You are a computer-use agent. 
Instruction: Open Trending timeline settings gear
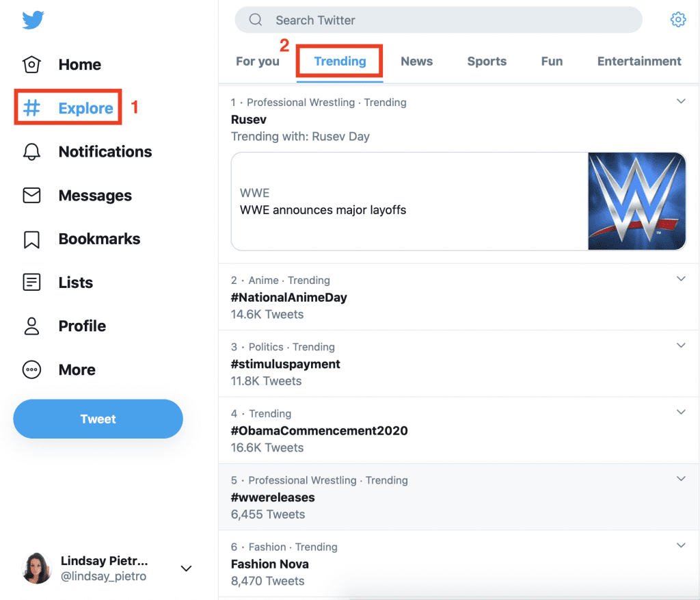point(677,19)
